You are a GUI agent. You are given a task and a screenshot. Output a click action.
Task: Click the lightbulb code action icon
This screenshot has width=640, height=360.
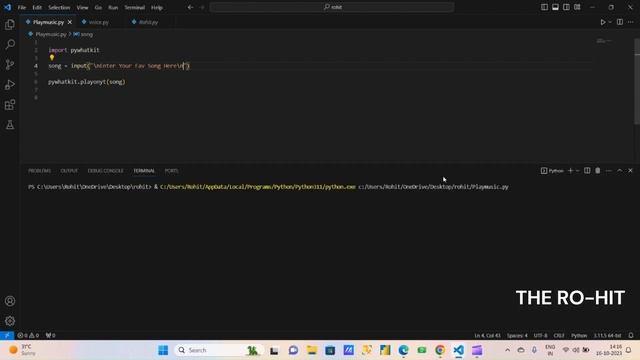tap(52, 58)
